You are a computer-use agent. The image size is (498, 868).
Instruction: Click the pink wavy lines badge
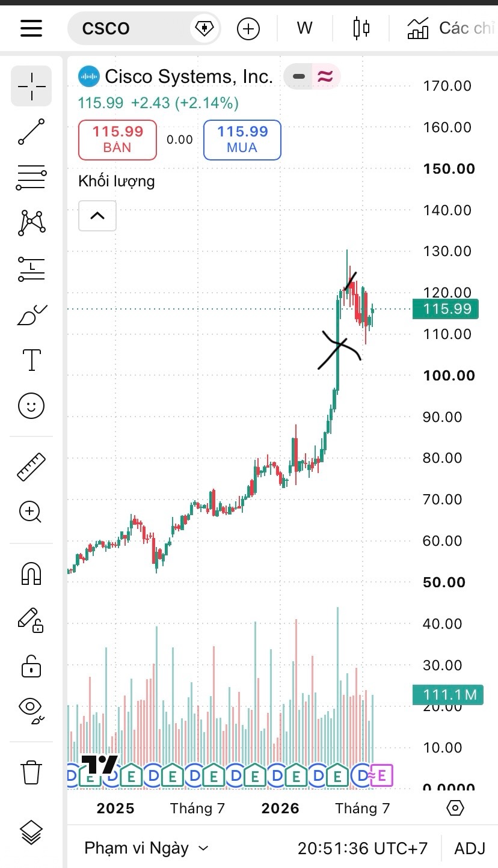(325, 76)
